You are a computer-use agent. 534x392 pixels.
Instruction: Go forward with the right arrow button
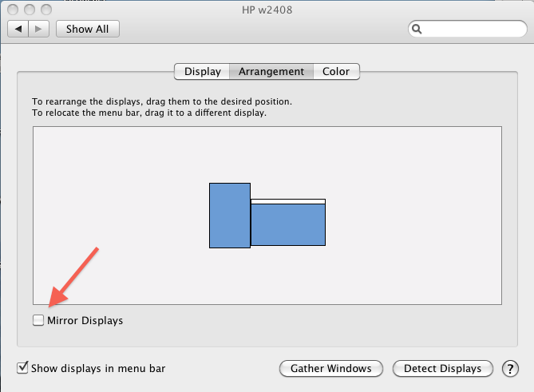(39, 29)
